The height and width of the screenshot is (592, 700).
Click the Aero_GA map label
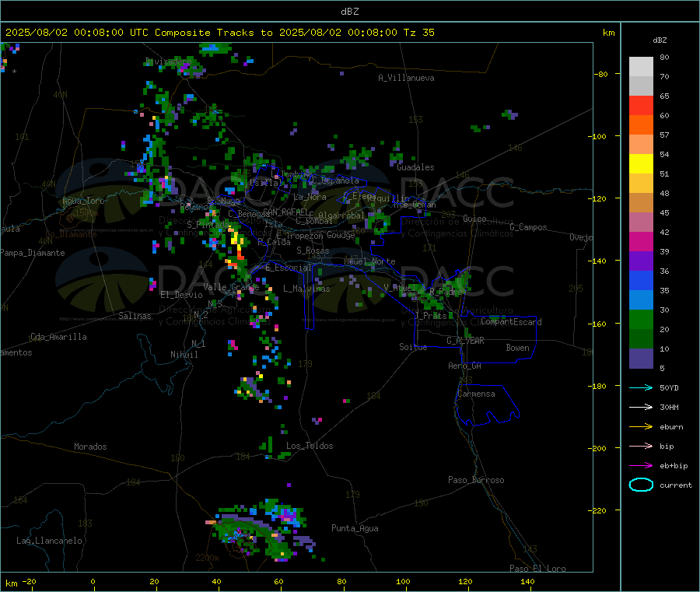click(465, 366)
